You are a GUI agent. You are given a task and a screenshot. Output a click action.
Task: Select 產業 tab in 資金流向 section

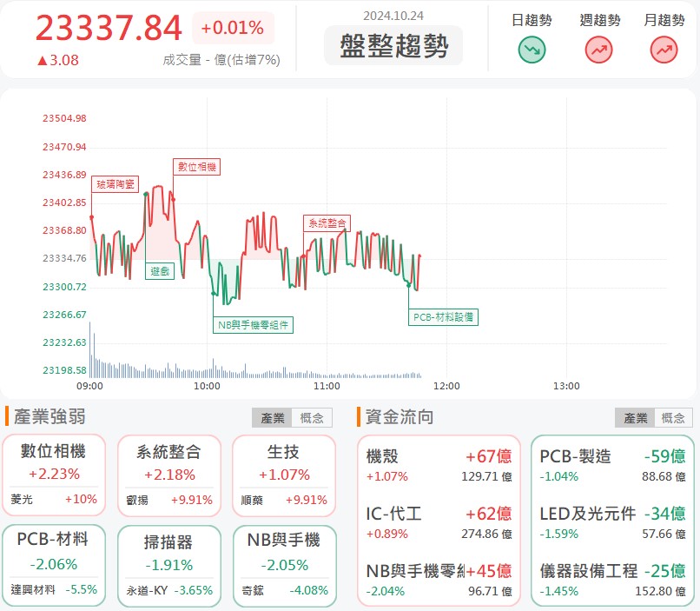[x=635, y=418]
